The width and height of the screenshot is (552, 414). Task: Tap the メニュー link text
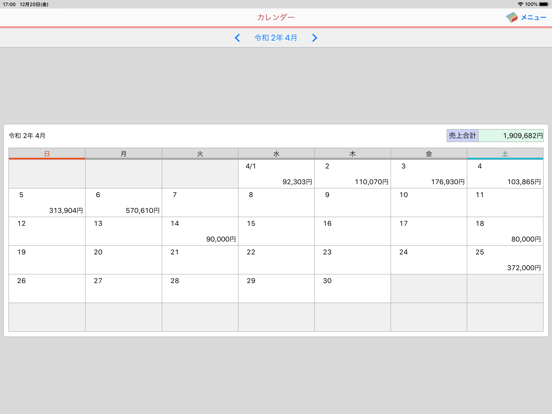click(x=534, y=17)
